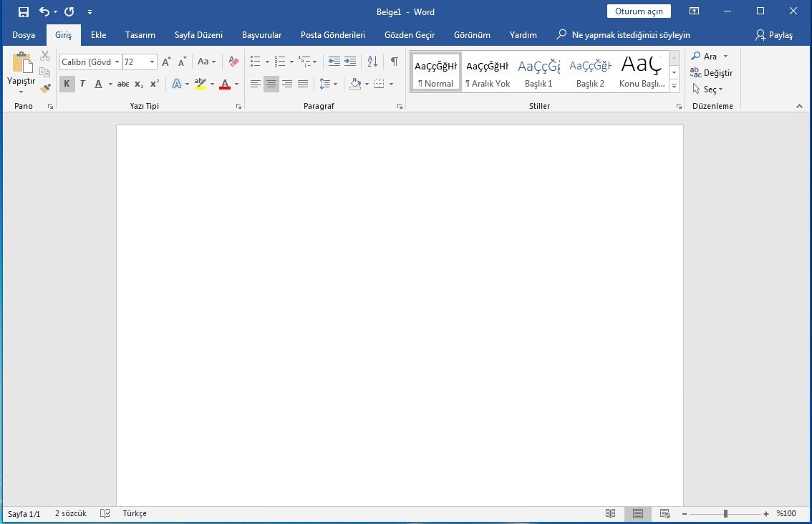Click the Format Painter brush icon
Viewport: 812px width, 524px height.
45,89
